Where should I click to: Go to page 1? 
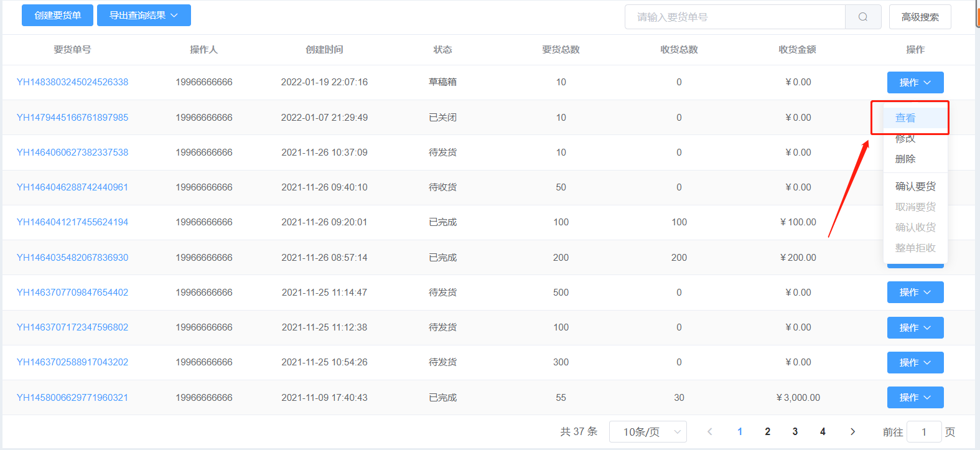[x=740, y=431]
